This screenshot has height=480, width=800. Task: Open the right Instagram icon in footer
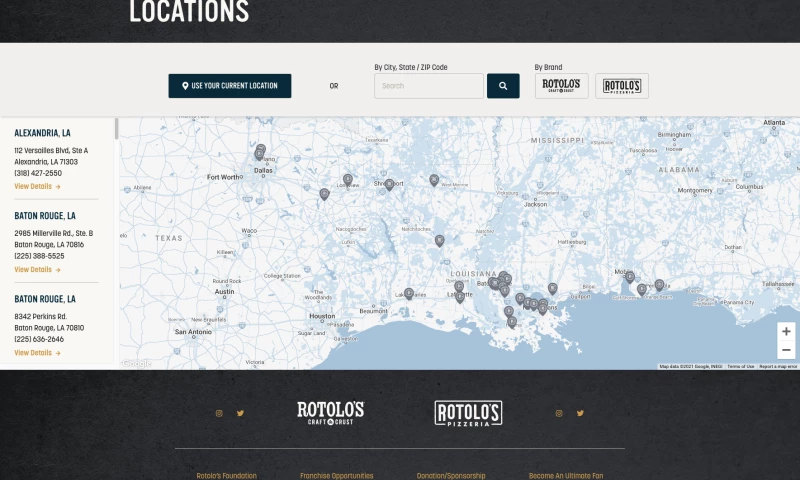pos(559,413)
